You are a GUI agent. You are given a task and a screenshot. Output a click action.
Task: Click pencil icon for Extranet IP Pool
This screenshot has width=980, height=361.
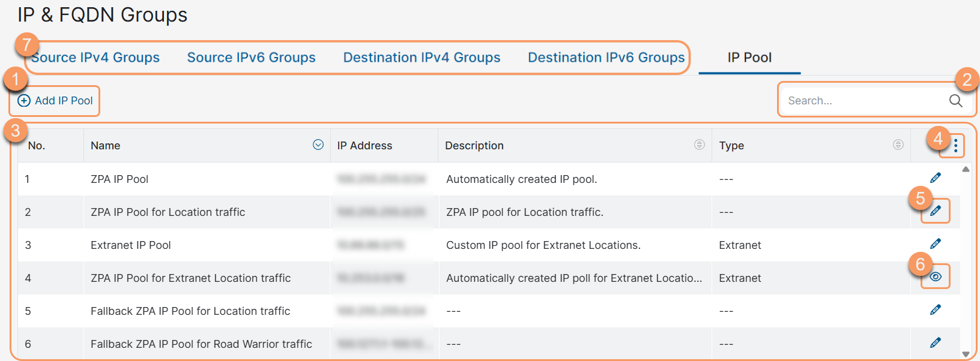point(935,244)
